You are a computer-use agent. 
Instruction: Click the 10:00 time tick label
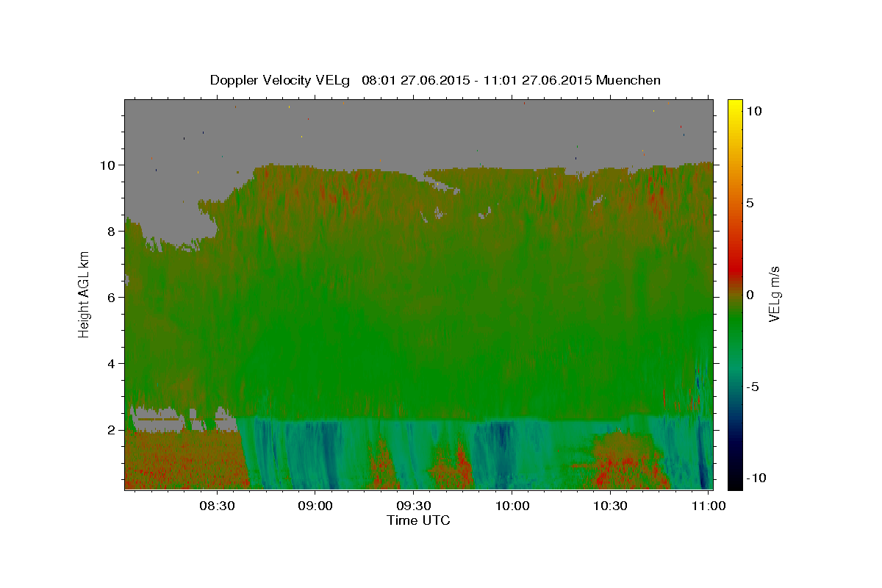point(512,506)
